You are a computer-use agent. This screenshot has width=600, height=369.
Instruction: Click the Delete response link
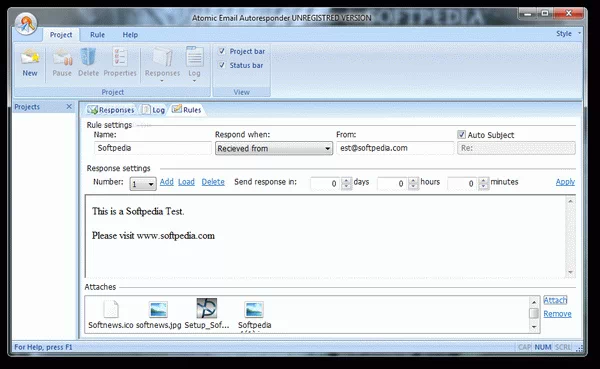pos(213,182)
